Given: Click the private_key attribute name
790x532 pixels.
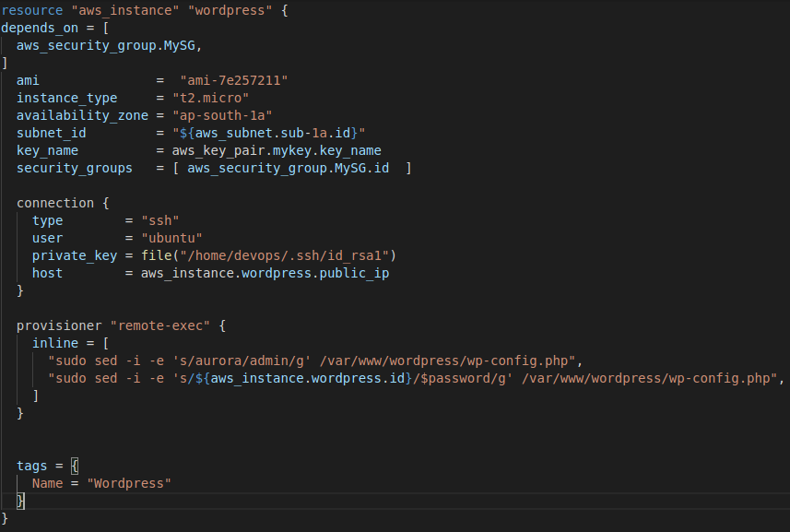Looking at the screenshot, I should 75,256.
